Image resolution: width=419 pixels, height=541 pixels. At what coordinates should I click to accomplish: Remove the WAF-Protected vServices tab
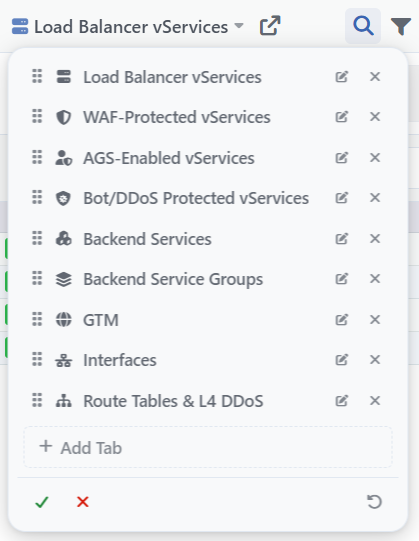[375, 117]
